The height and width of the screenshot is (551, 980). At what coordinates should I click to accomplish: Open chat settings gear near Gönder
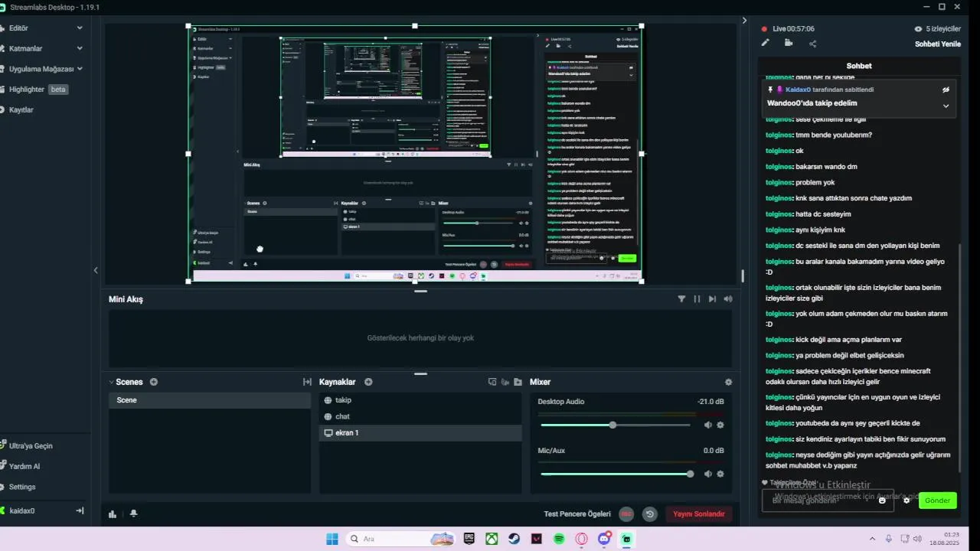point(906,500)
